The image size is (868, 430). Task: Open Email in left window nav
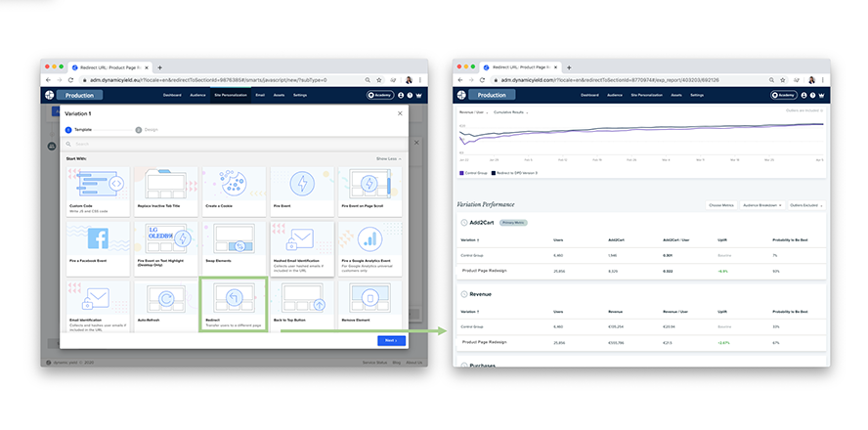(260, 95)
